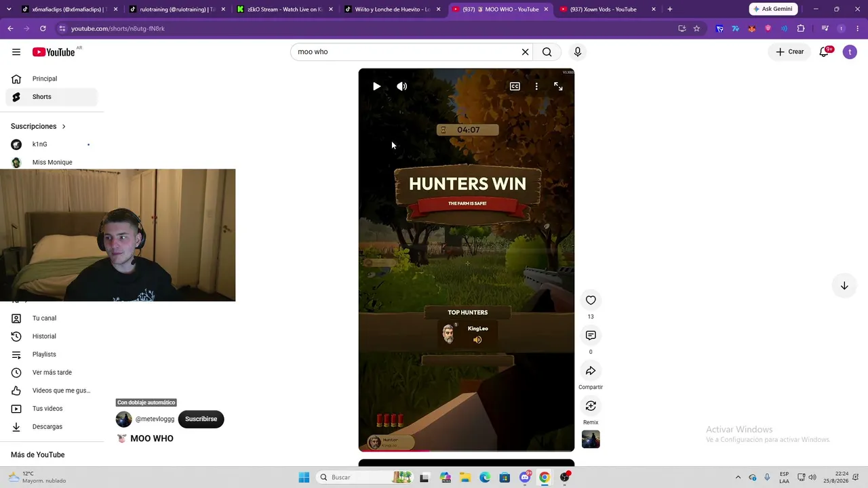Click the Compartir share arrow
This screenshot has height=488, width=868.
tap(591, 371)
